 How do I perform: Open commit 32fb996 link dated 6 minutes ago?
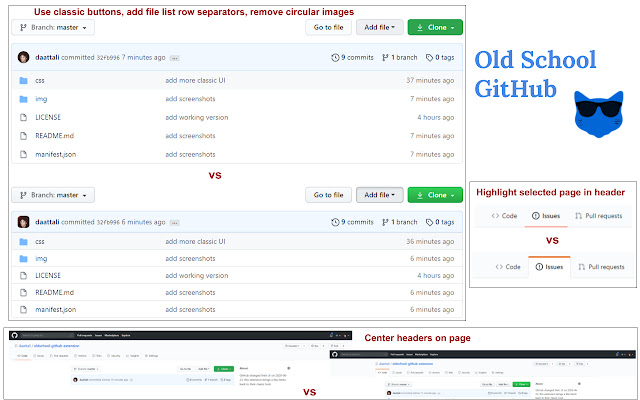(x=108, y=222)
